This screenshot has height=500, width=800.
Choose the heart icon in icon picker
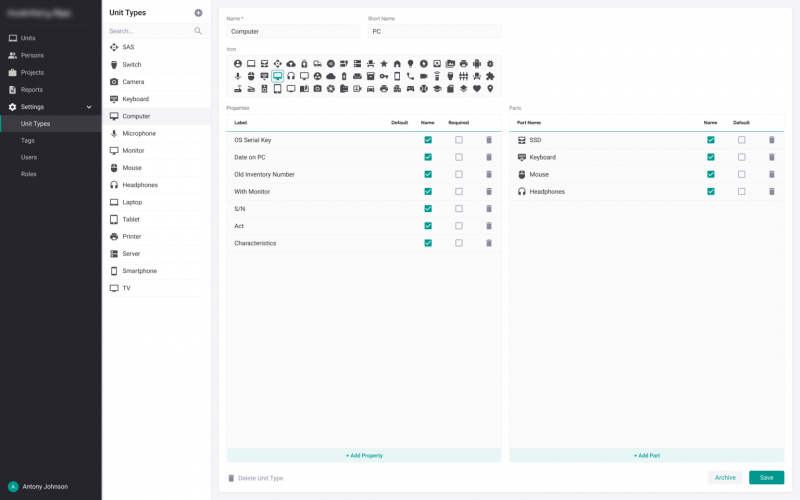(477, 89)
